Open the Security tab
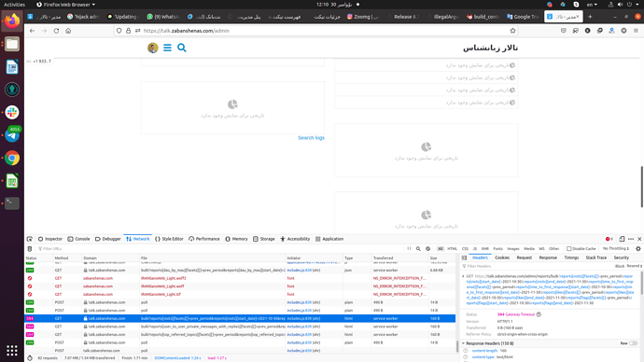Screen dimensions: 644x362 coord(621,258)
